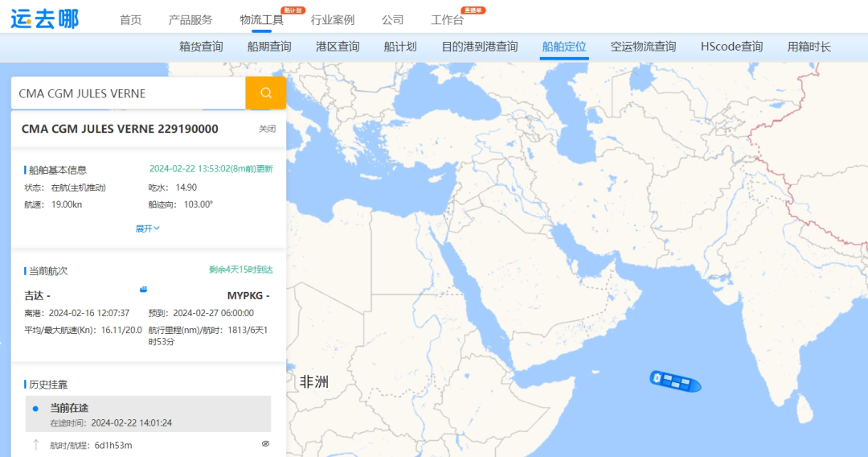
Task: Select the 船舶定位 tab
Action: pyautogui.click(x=564, y=47)
